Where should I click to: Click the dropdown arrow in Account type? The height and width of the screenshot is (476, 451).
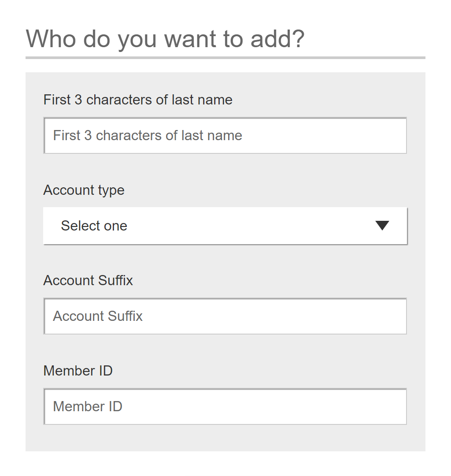(x=382, y=226)
